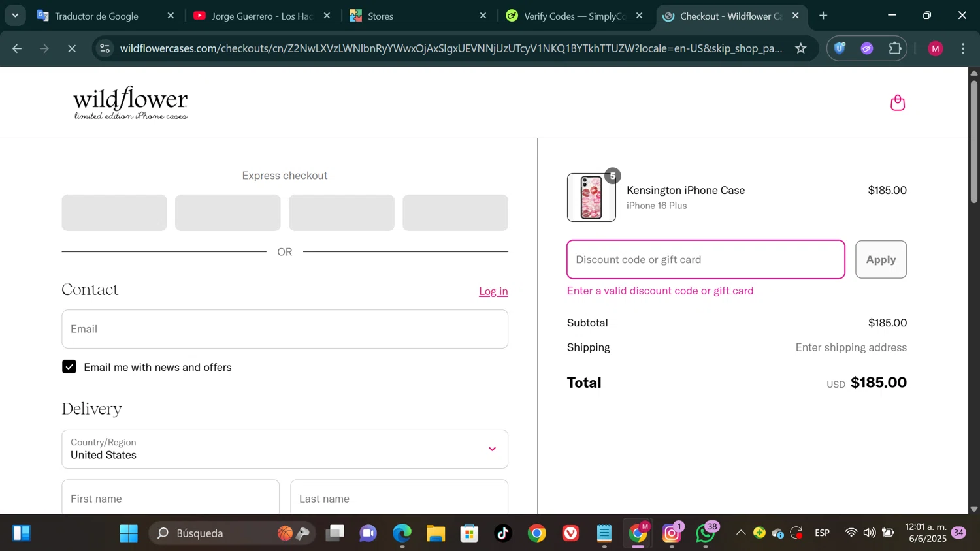Open Chrome three-dot menu
The width and height of the screenshot is (980, 551).
[x=963, y=48]
